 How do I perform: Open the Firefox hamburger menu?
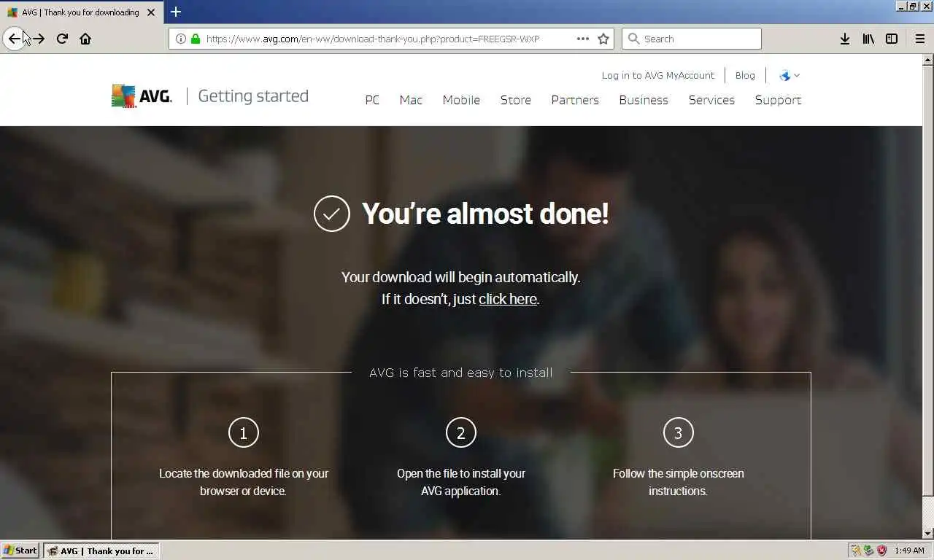920,39
